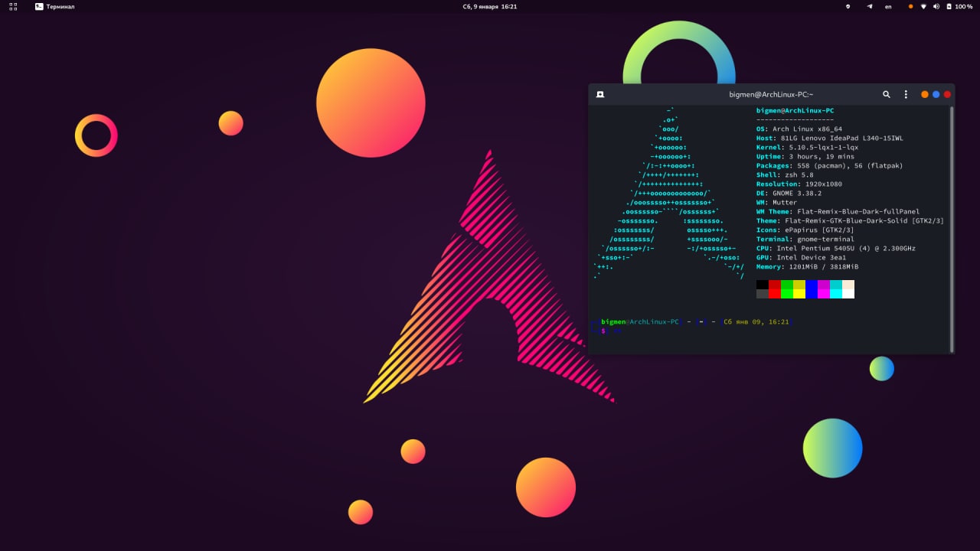Viewport: 980px width, 551px height.
Task: Click the cyan color block in neofetch
Action: [x=836, y=289]
